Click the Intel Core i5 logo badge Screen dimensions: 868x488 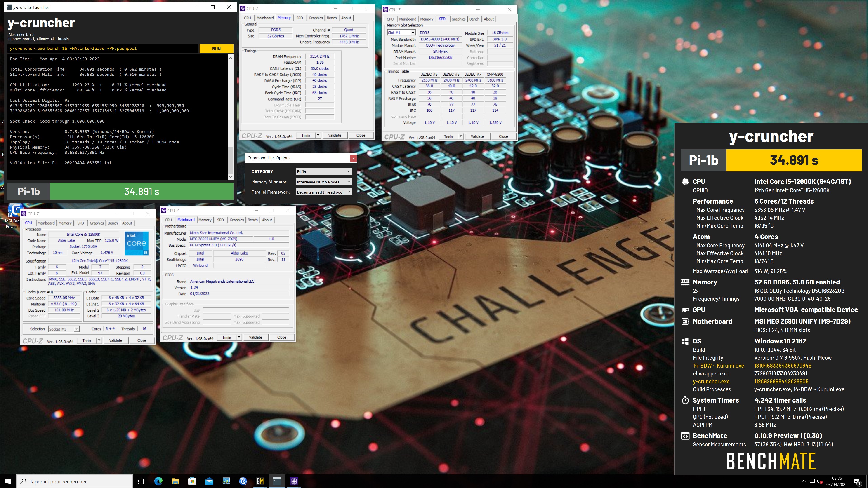pos(136,243)
